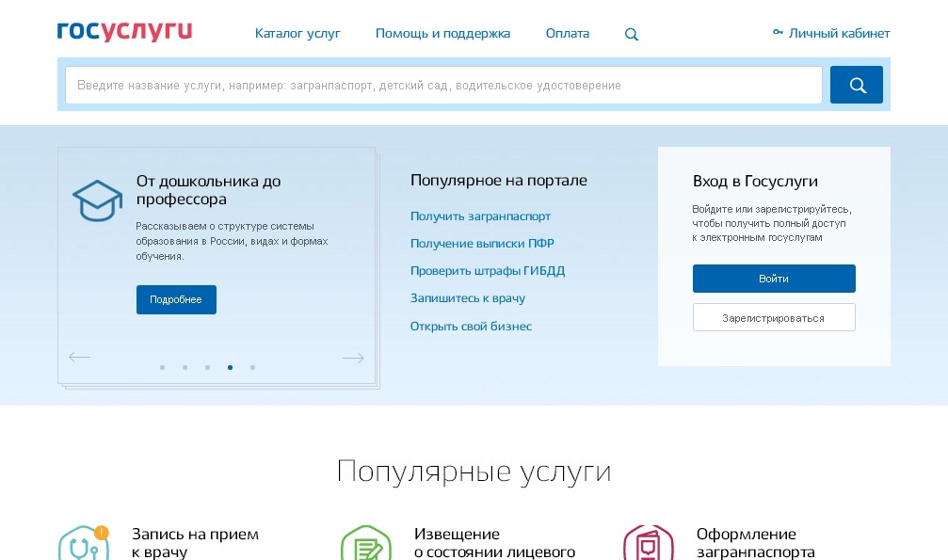
Task: Click 'Популярное на портале' heading
Action: click(x=499, y=180)
